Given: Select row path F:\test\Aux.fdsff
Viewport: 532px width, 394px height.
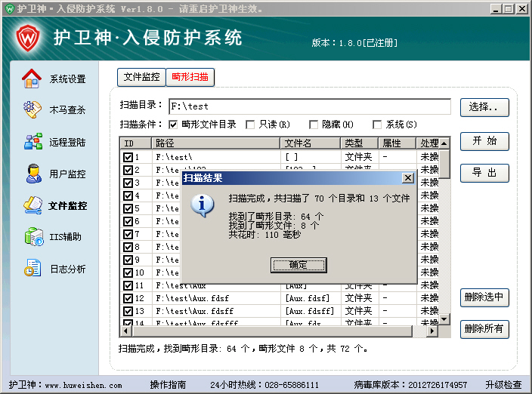Looking at the screenshot, I should point(195,311).
